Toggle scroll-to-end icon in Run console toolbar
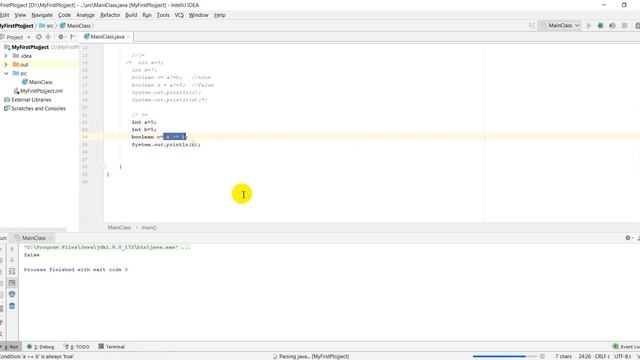The width and height of the screenshot is (640, 360). pyautogui.click(x=12, y=282)
